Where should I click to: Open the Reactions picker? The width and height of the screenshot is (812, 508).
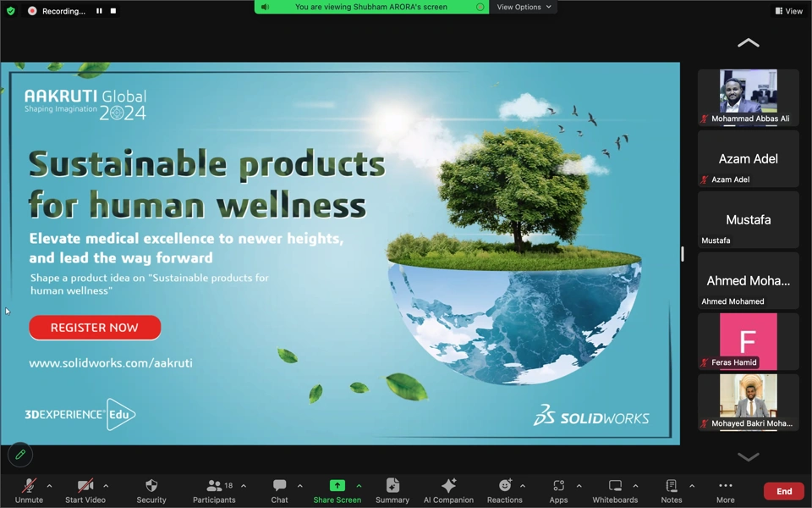coord(504,490)
